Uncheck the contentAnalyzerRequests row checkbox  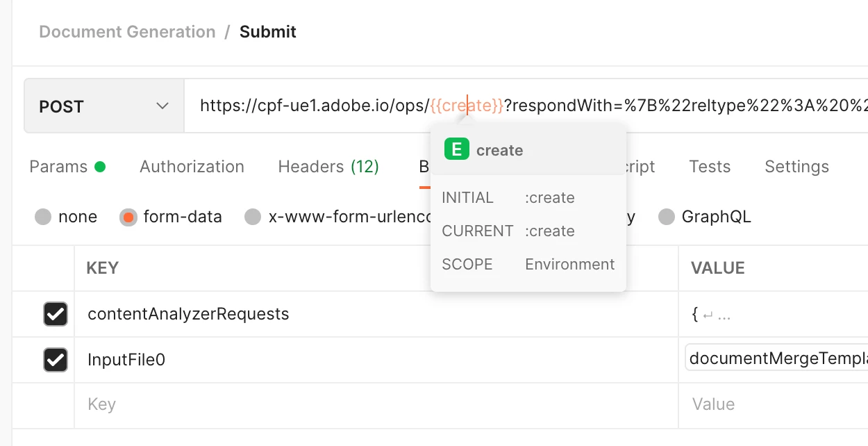pos(56,314)
